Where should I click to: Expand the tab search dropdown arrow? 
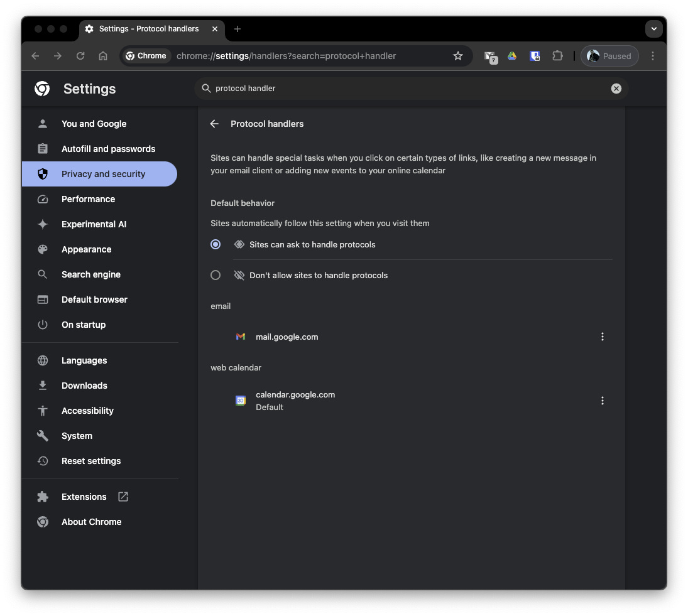click(x=653, y=29)
